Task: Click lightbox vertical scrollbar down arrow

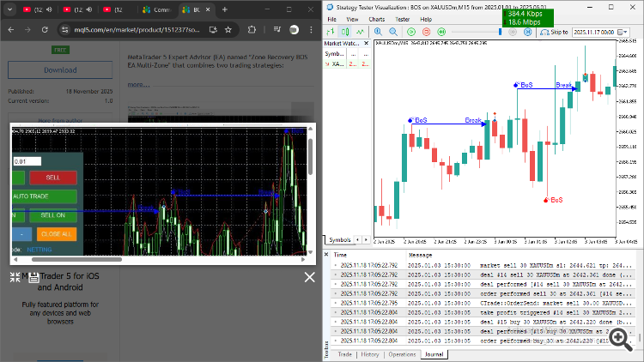Action: 311,252
